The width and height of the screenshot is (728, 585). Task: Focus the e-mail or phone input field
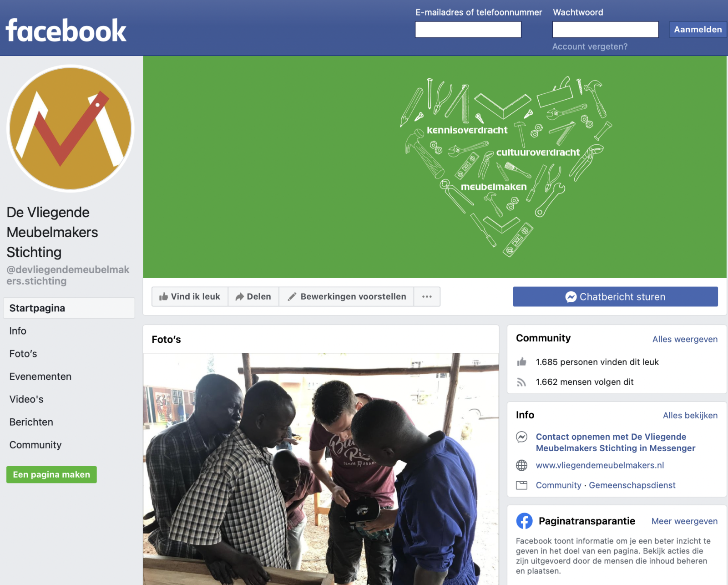pyautogui.click(x=468, y=30)
